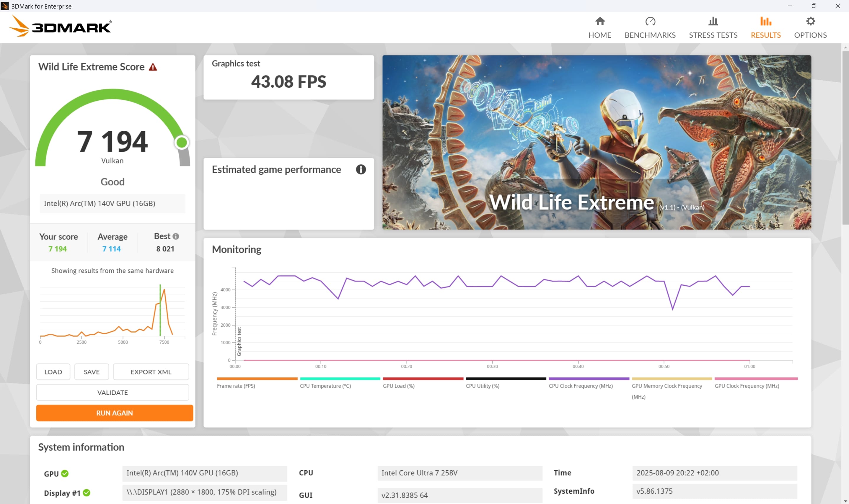
Task: Open the Options tab
Action: [x=810, y=27]
